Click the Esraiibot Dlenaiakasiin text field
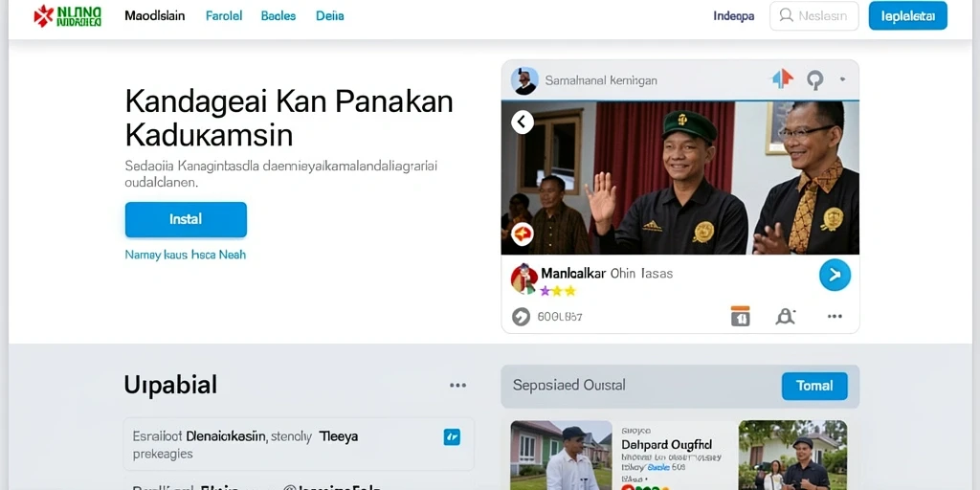This screenshot has height=490, width=980. tap(299, 444)
